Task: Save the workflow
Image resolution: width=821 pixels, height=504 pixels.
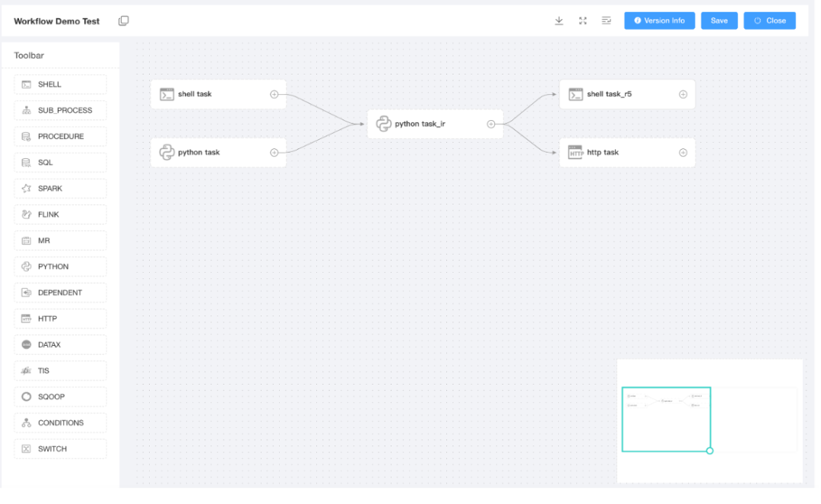Action: (719, 21)
